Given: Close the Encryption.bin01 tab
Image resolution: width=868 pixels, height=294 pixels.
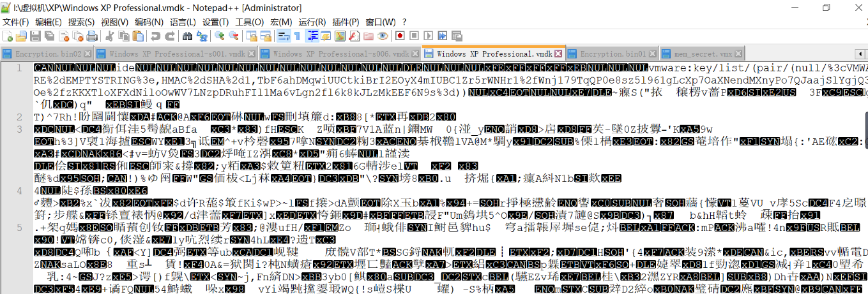Looking at the screenshot, I should tap(652, 54).
